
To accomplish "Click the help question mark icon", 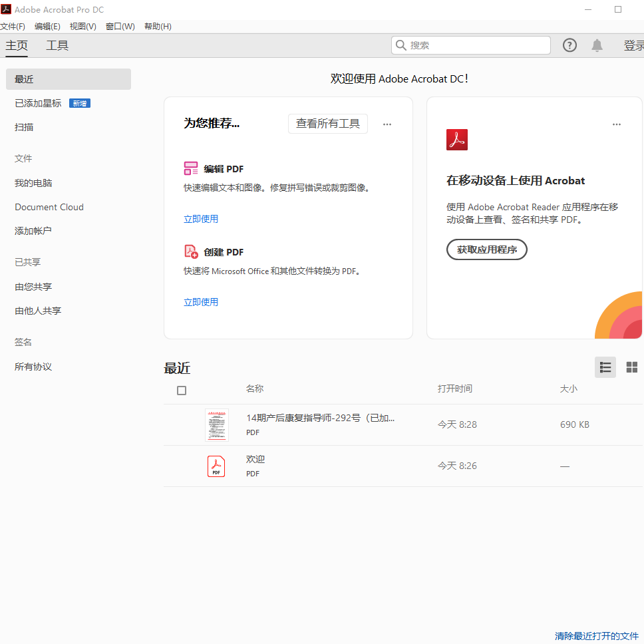I will coord(569,45).
